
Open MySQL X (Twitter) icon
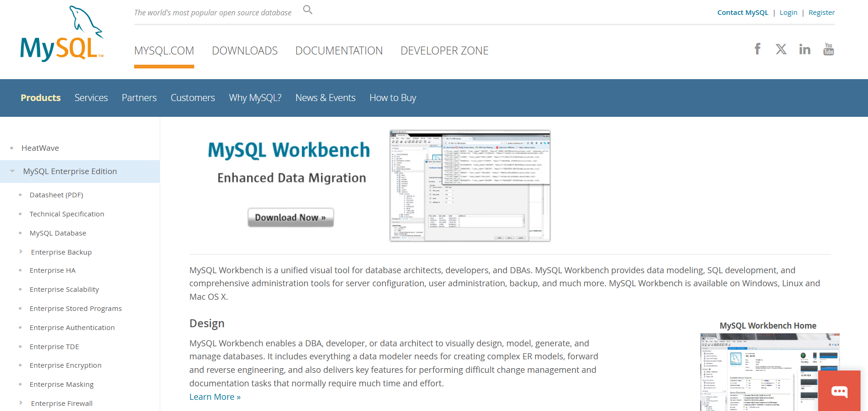click(x=781, y=49)
